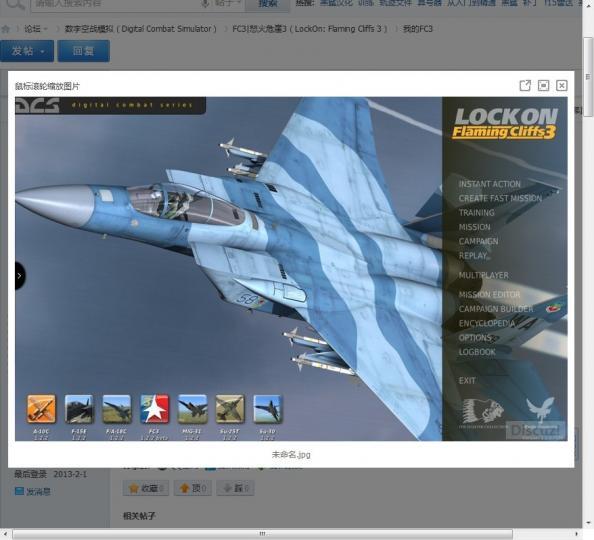Screen dimensions: 594x540
Task: Expand the 发帖 post dropdown arrow
Action: (x=43, y=51)
